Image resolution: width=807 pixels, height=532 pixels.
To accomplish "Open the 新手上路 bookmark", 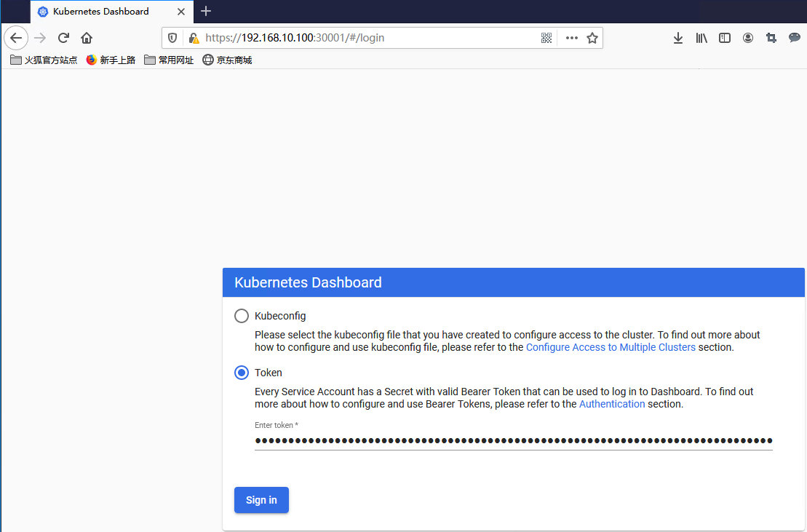I will [111, 60].
